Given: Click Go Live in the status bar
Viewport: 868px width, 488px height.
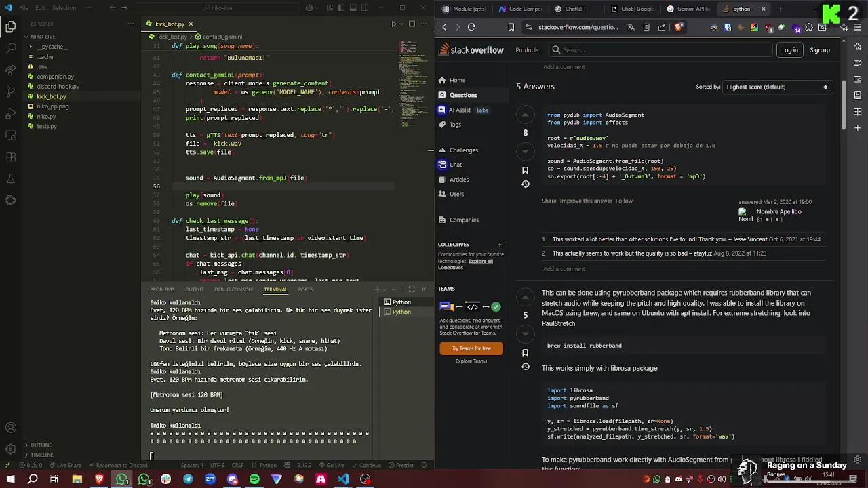Looking at the screenshot, I should (331, 466).
